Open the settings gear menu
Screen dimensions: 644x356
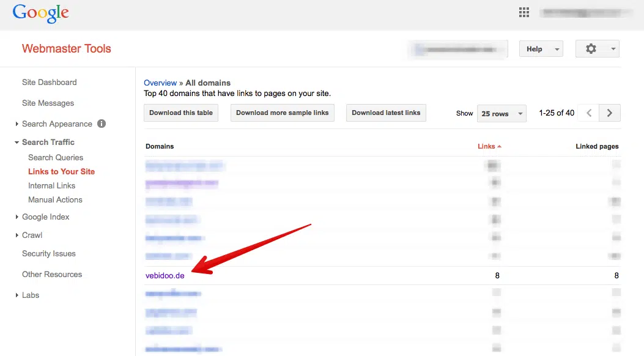click(597, 49)
